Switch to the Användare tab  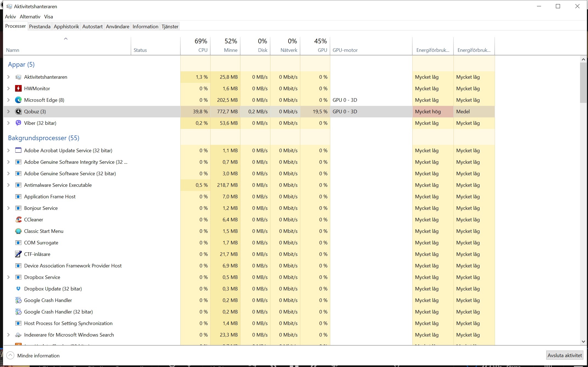tap(117, 27)
